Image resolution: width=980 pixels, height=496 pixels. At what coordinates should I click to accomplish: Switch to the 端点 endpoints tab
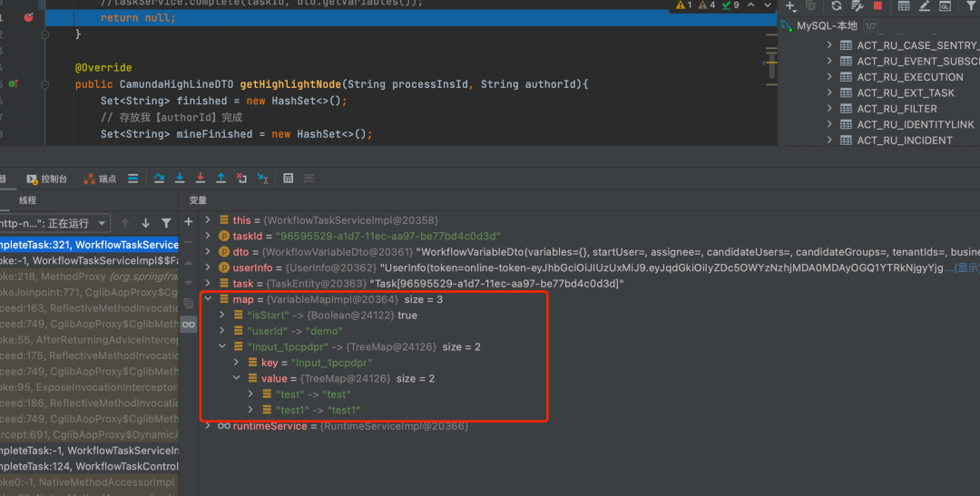click(x=100, y=179)
